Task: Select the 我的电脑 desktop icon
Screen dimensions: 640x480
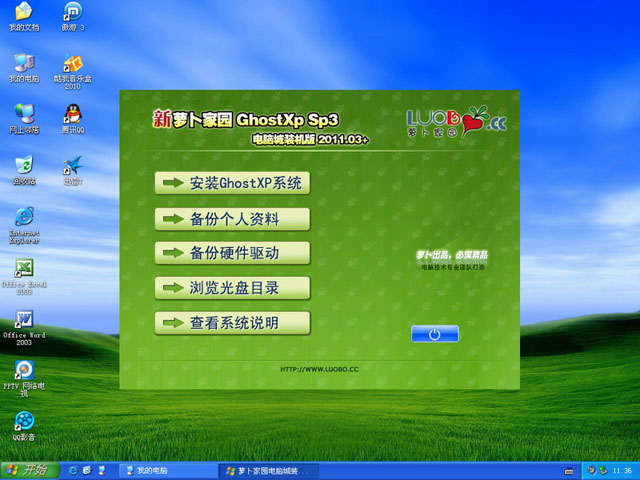Action: 24,68
